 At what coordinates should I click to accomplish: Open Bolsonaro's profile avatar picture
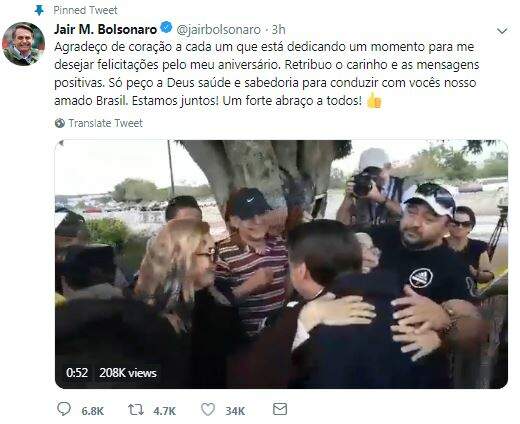(23, 44)
